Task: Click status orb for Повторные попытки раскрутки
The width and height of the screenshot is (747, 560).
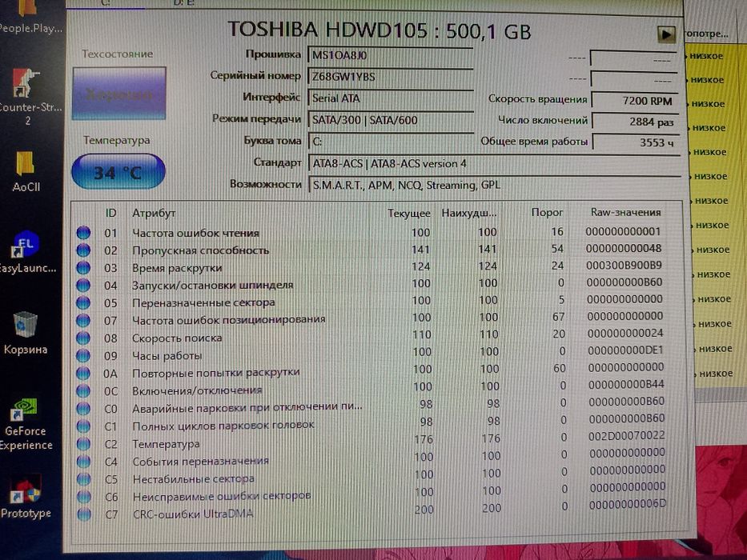Action: (x=83, y=373)
